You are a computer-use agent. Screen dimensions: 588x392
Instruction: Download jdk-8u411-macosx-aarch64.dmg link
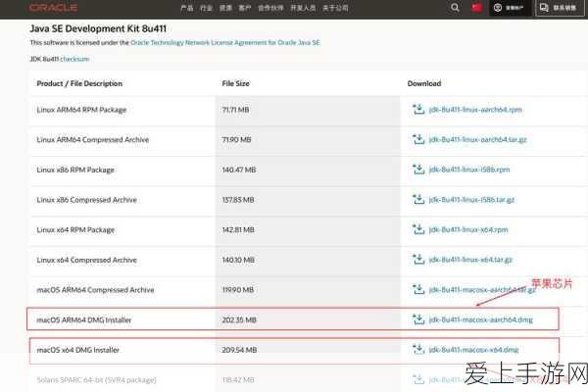tap(481, 319)
